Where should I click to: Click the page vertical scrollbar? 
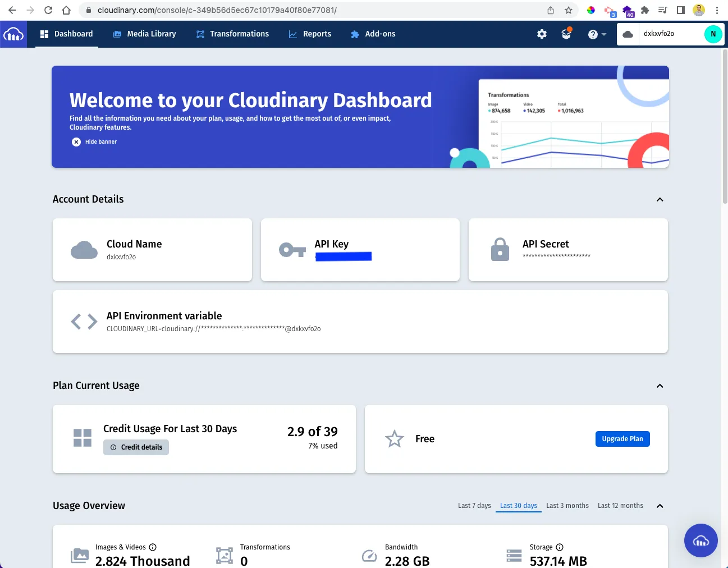tap(725, 127)
